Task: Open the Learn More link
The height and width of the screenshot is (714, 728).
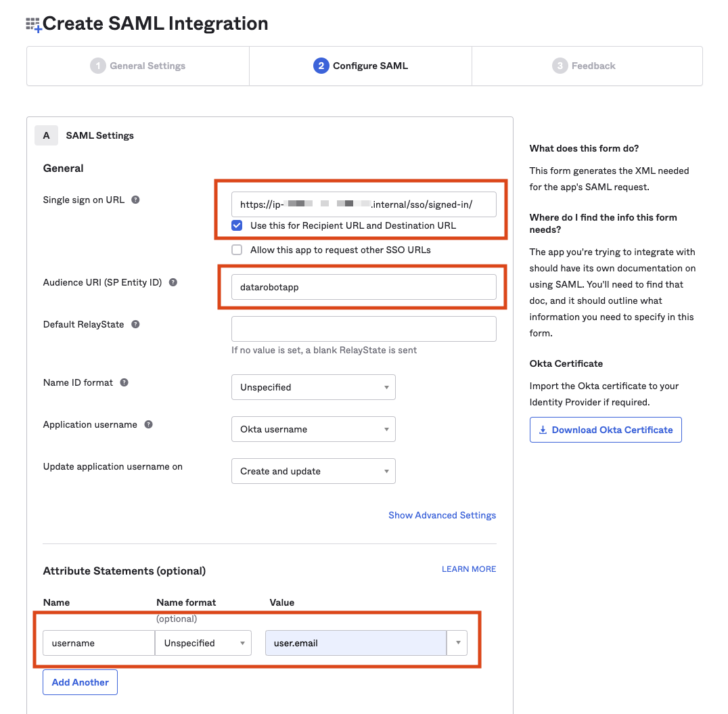Action: point(468,569)
